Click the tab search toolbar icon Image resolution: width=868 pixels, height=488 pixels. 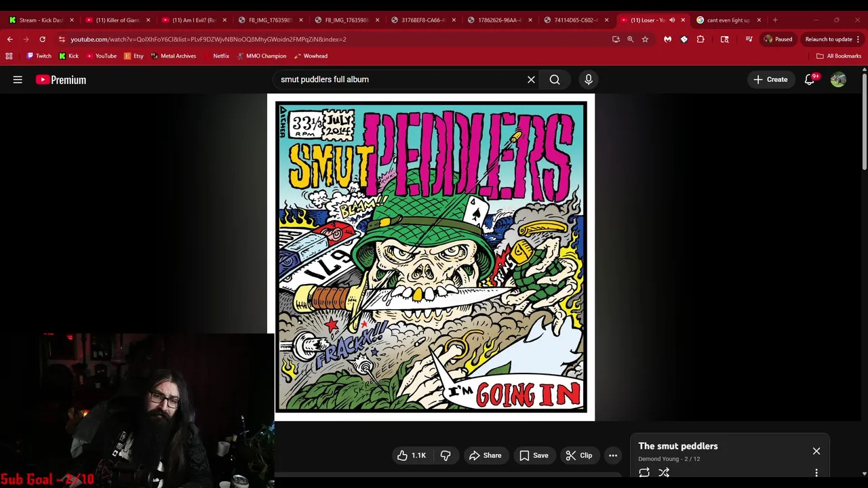click(x=724, y=39)
